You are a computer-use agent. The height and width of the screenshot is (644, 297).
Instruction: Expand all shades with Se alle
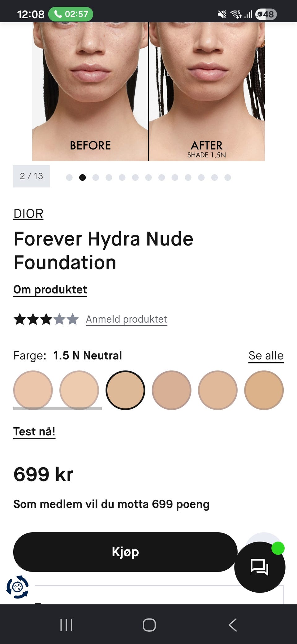(x=266, y=355)
